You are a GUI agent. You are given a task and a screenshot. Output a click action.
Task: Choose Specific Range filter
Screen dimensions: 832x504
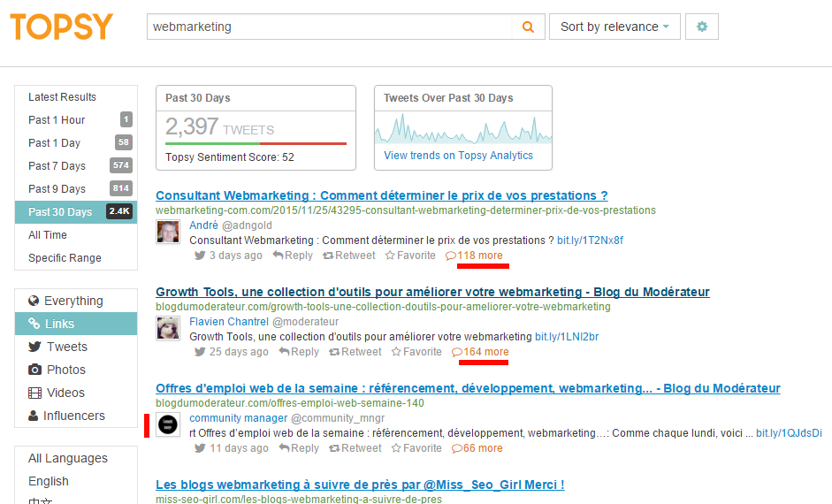tap(76, 258)
